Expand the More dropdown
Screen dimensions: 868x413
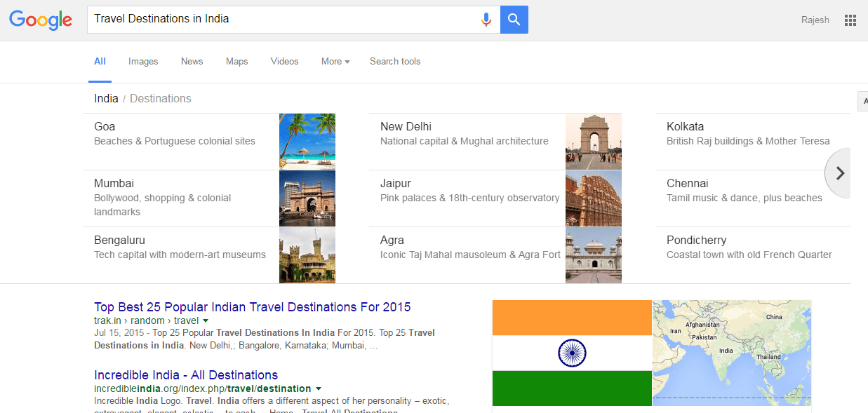(x=335, y=62)
